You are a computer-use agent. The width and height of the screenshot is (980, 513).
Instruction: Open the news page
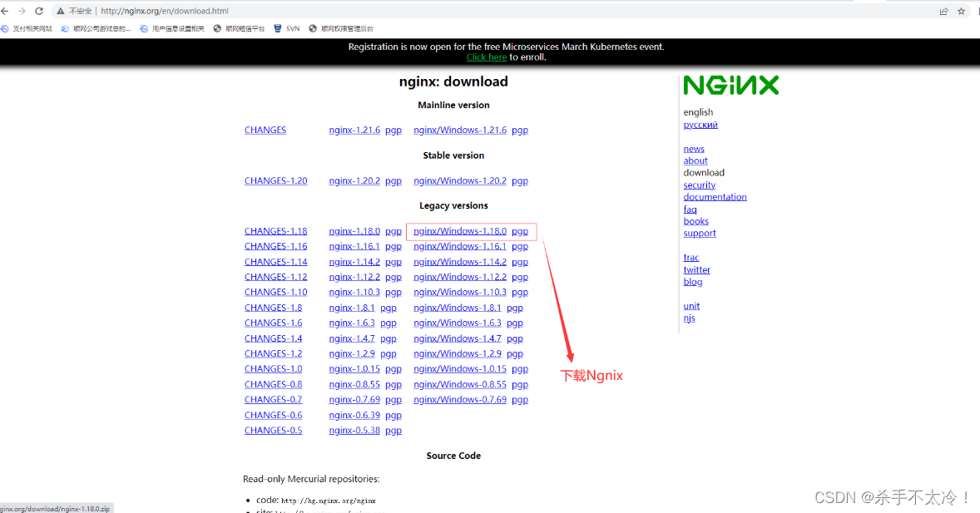(x=694, y=149)
